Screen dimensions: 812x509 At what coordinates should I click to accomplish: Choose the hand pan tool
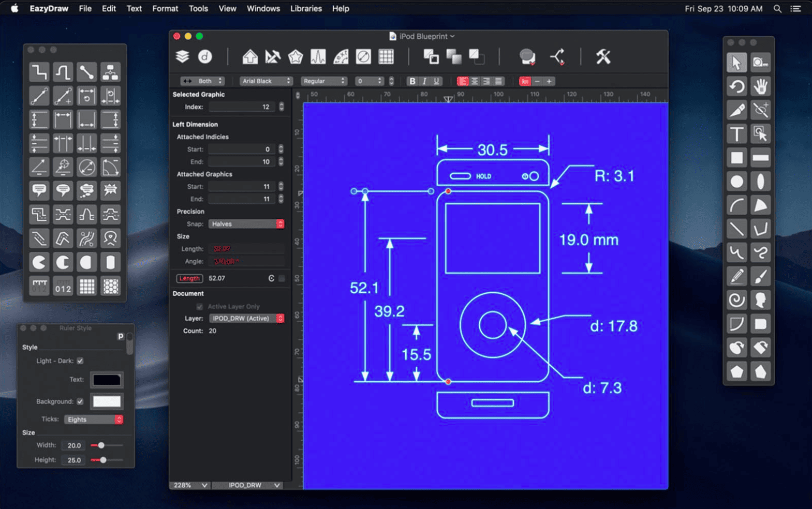pos(760,86)
